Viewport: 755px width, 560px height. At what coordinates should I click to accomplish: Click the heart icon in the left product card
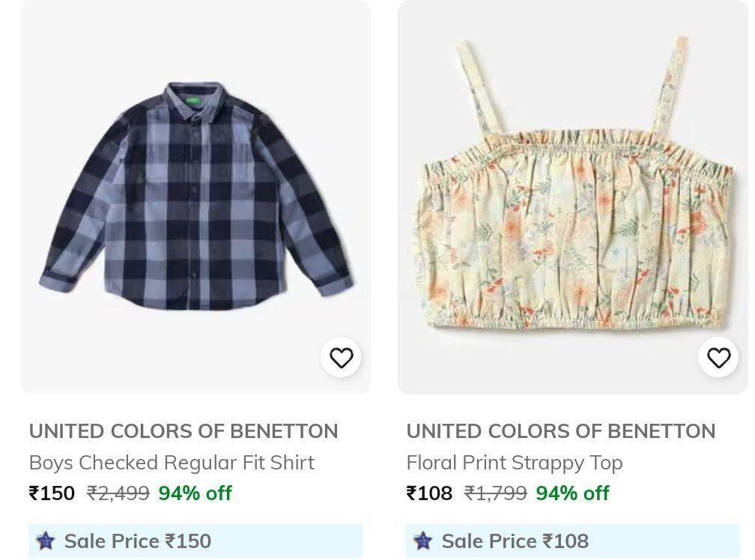(342, 357)
